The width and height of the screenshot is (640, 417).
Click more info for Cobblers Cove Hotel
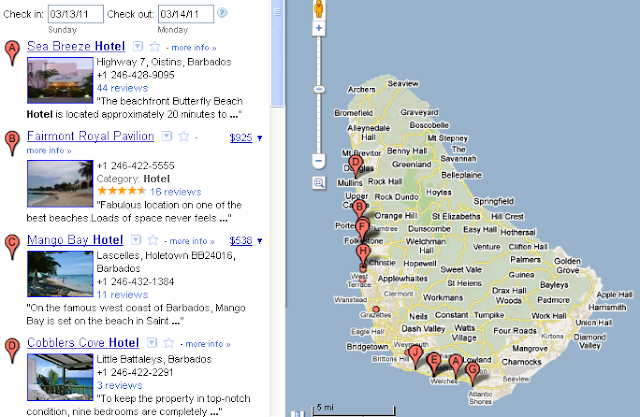tap(208, 344)
